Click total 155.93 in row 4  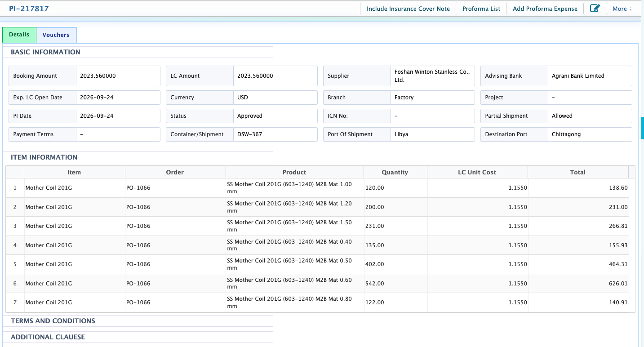(x=618, y=245)
